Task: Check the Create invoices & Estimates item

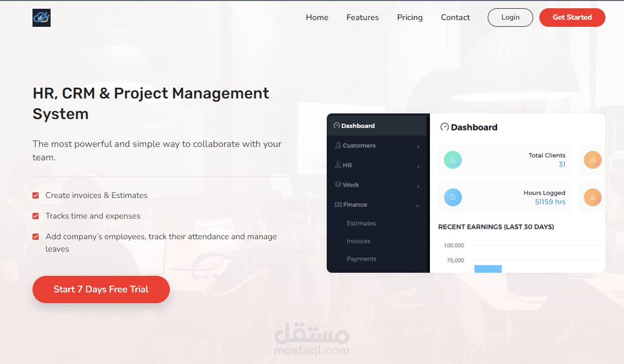Action: coord(35,195)
